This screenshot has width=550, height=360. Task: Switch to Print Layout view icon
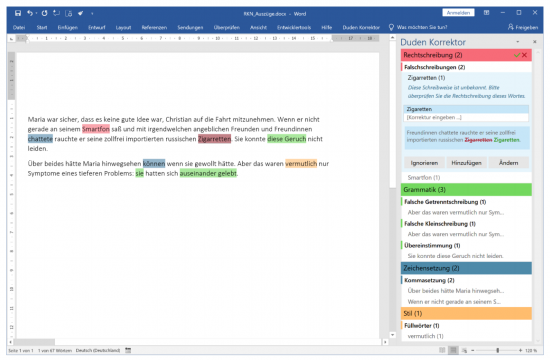[454, 350]
